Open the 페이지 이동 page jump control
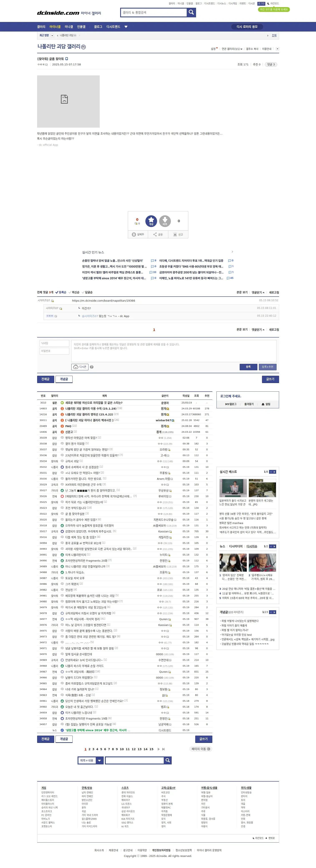Screen dimensions: 316x868 (201, 749)
